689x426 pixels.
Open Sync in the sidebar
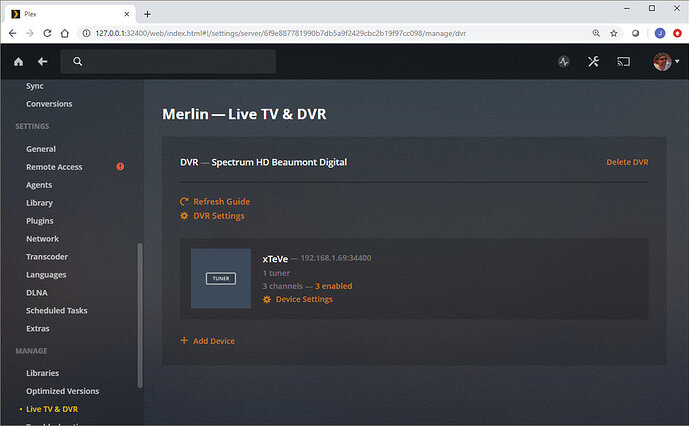click(x=34, y=86)
